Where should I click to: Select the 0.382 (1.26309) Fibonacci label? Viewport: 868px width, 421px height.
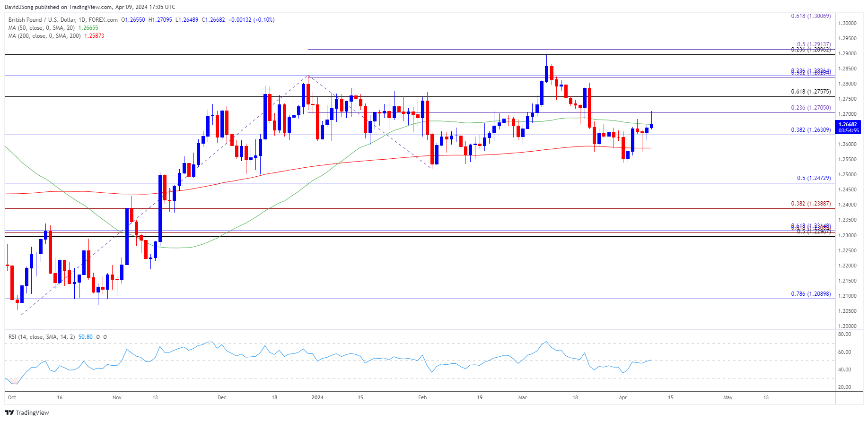811,130
